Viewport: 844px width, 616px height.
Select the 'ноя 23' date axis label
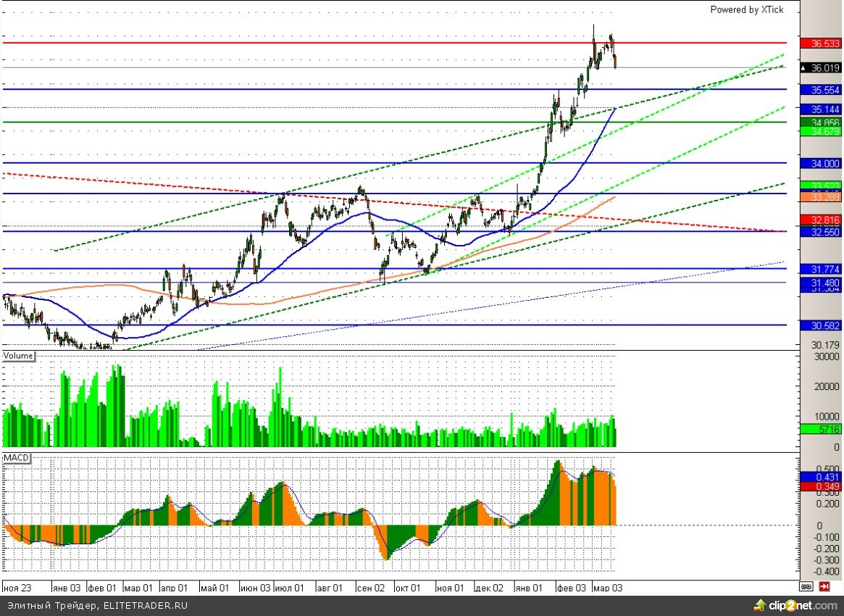tap(17, 588)
